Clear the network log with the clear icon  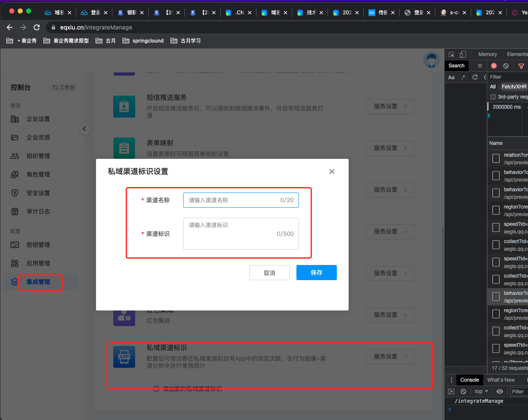506,66
